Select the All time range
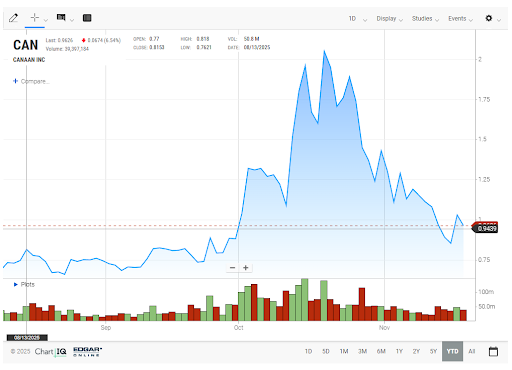Screen dimensions: 512x370 [472, 351]
